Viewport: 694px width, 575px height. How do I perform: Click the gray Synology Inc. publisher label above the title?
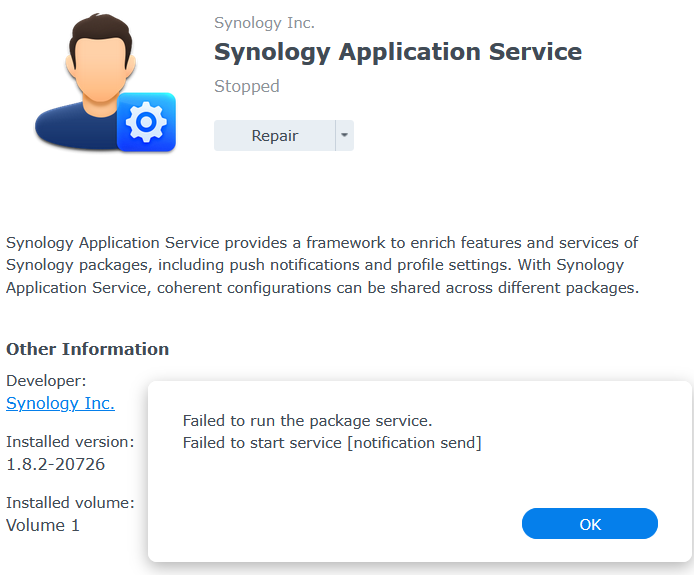click(x=264, y=23)
